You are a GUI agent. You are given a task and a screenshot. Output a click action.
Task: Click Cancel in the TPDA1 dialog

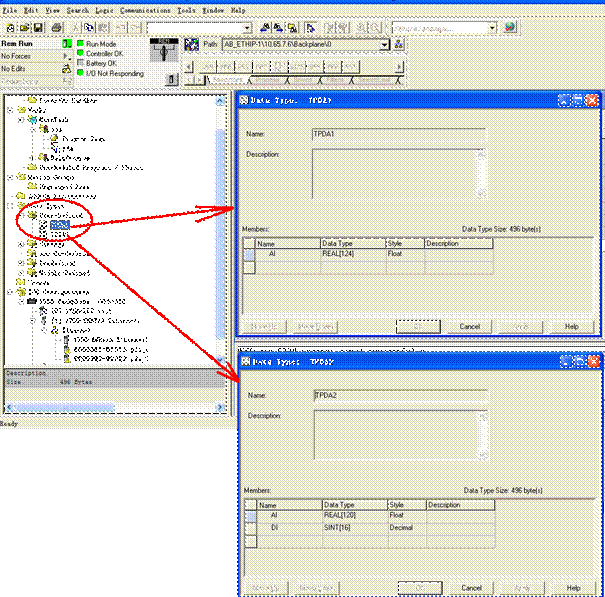(469, 327)
